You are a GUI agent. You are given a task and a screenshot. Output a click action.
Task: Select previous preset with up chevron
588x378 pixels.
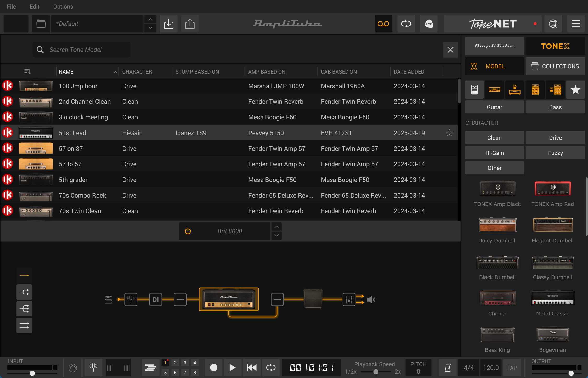pyautogui.click(x=150, y=20)
